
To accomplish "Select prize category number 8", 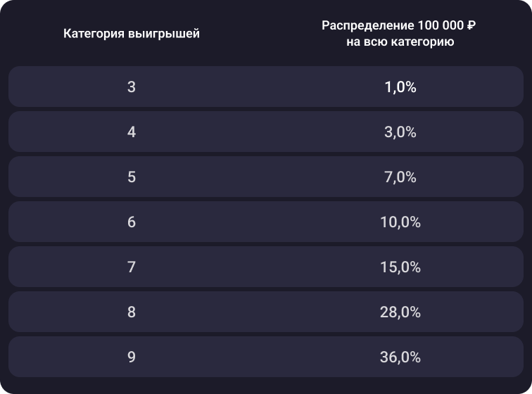I will pos(132,312).
